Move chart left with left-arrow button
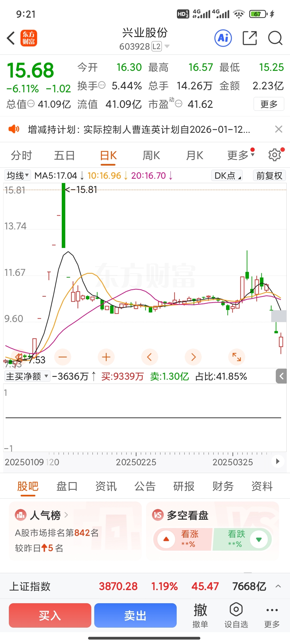 150,357
